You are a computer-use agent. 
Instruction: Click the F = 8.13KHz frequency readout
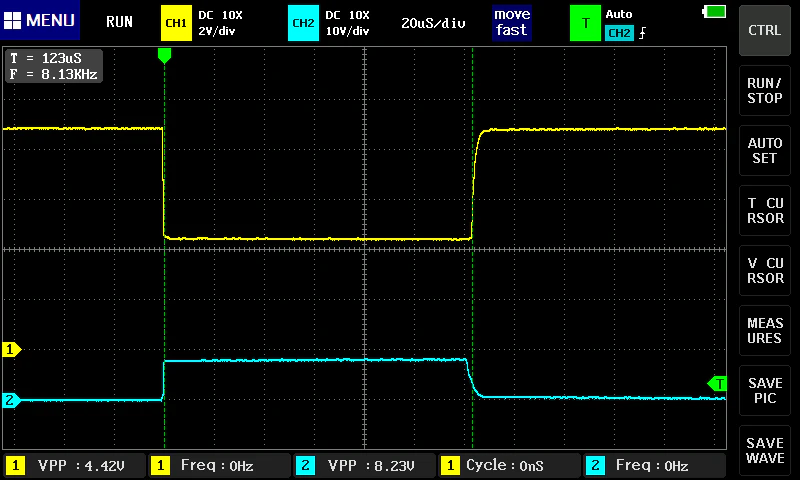(54, 74)
